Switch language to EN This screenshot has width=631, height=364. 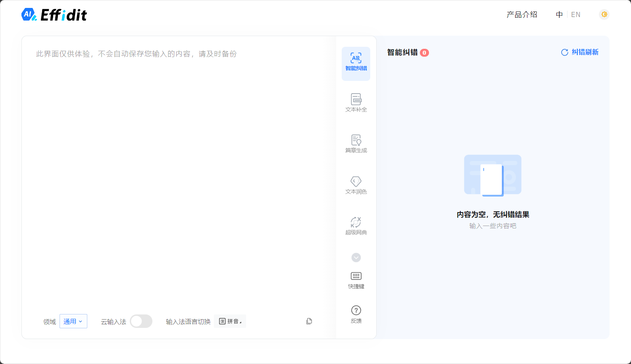pos(576,15)
